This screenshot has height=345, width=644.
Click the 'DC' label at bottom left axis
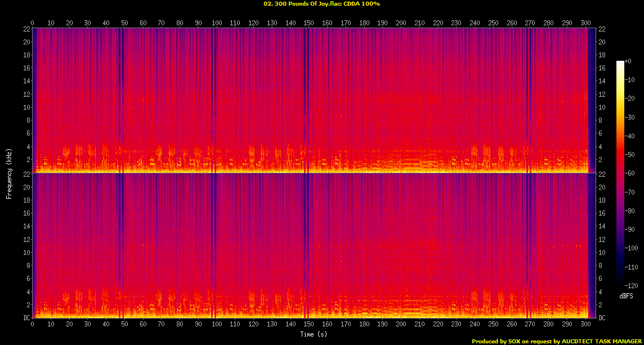click(26, 318)
